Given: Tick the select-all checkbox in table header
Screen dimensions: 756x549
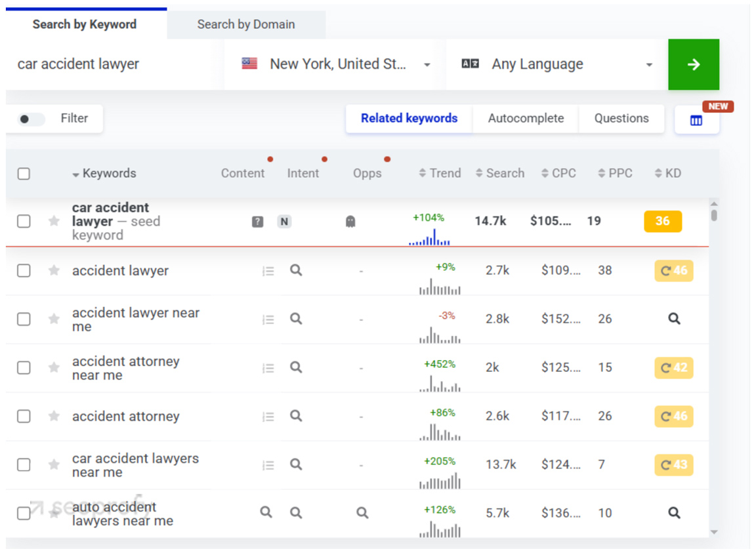Looking at the screenshot, I should pyautogui.click(x=24, y=174).
